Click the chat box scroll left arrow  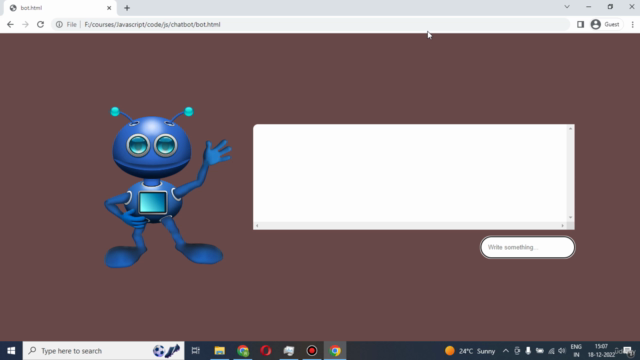click(x=257, y=226)
